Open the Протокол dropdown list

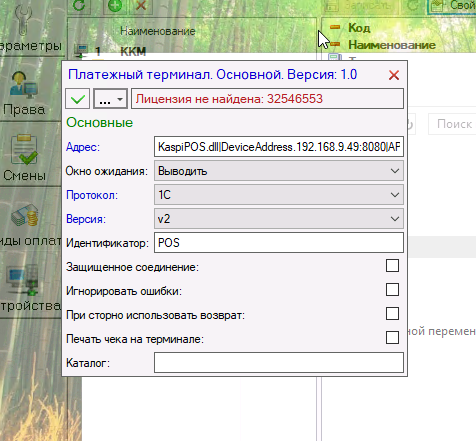click(x=279, y=195)
